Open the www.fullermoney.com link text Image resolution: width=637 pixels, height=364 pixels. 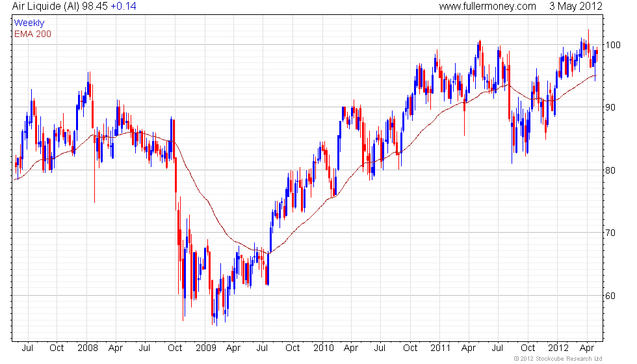(x=487, y=6)
